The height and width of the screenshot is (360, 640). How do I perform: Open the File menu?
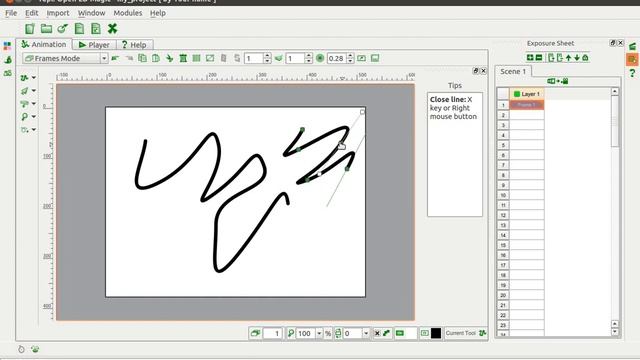pos(11,13)
